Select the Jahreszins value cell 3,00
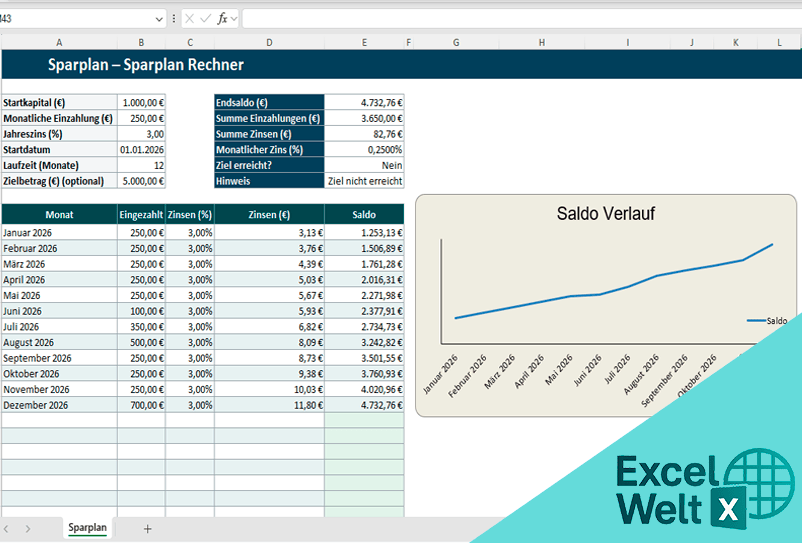The image size is (802, 543). point(141,133)
